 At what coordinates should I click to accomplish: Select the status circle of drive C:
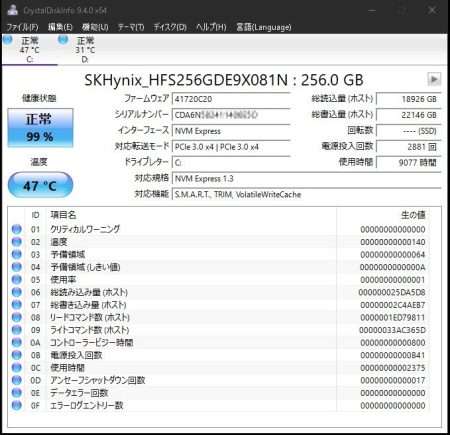(x=7, y=39)
